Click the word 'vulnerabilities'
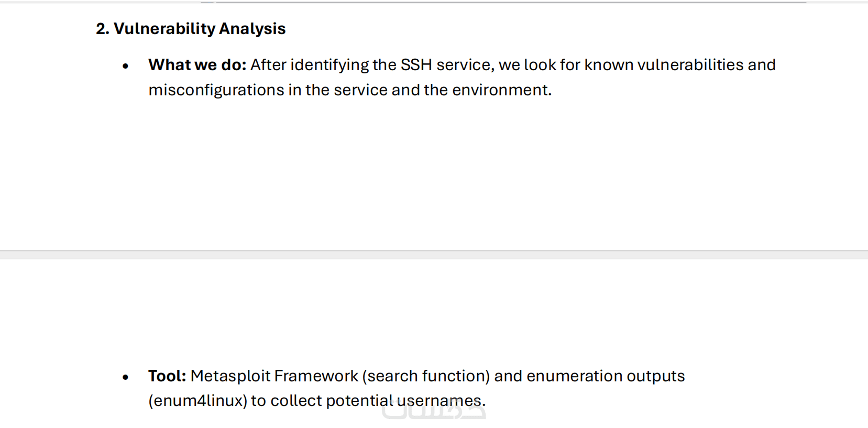This screenshot has width=868, height=428. pyautogui.click(x=690, y=65)
